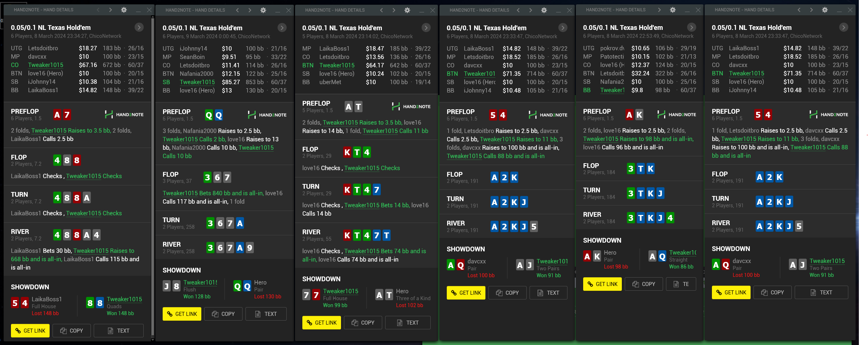Click GET LINK in the 23:14:02 hand window
The image size is (868, 345).
tap(322, 323)
